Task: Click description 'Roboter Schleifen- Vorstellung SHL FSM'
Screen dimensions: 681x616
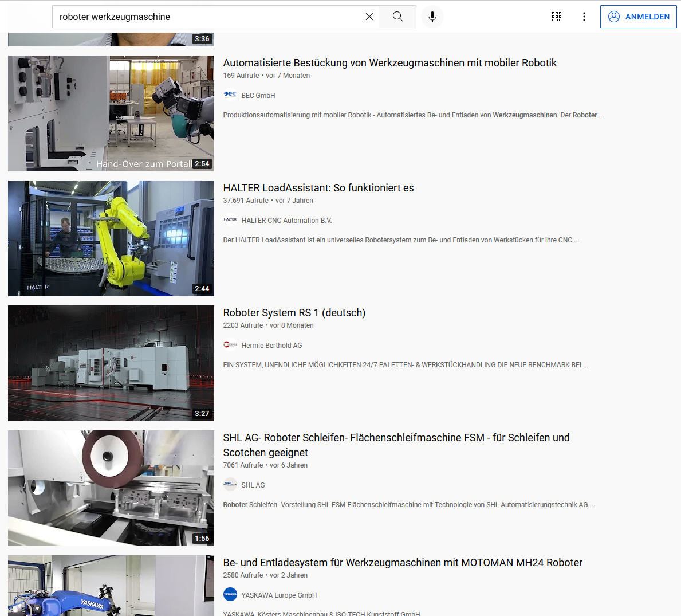Action: click(x=409, y=505)
